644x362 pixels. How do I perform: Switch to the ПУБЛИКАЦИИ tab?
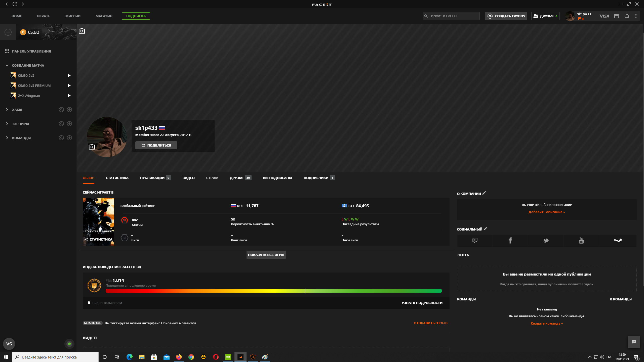pos(155,178)
